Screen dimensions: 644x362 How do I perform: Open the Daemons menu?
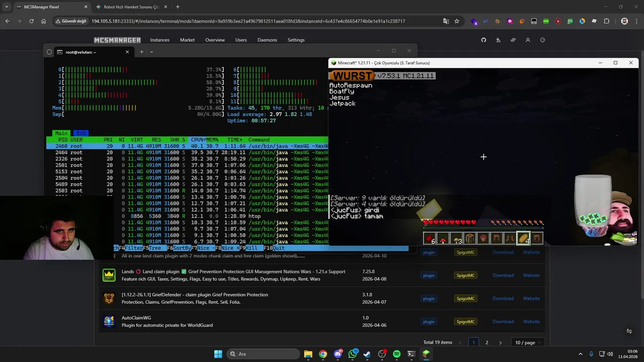[267, 40]
